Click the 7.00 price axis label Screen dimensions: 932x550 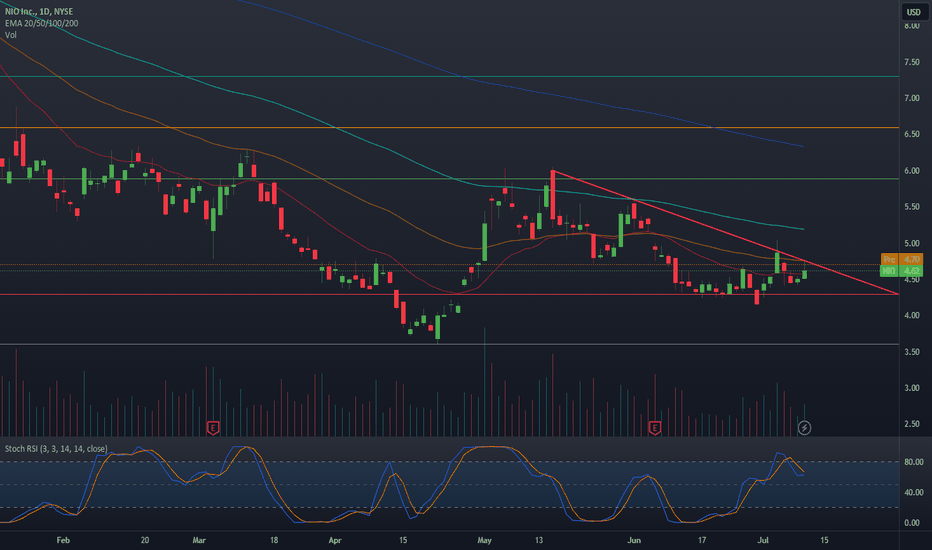tap(912, 98)
